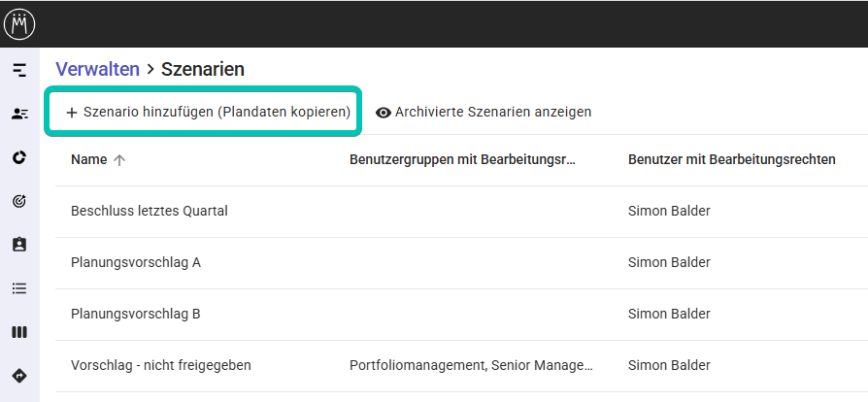Click the Szenarien breadcrumb title

click(203, 69)
